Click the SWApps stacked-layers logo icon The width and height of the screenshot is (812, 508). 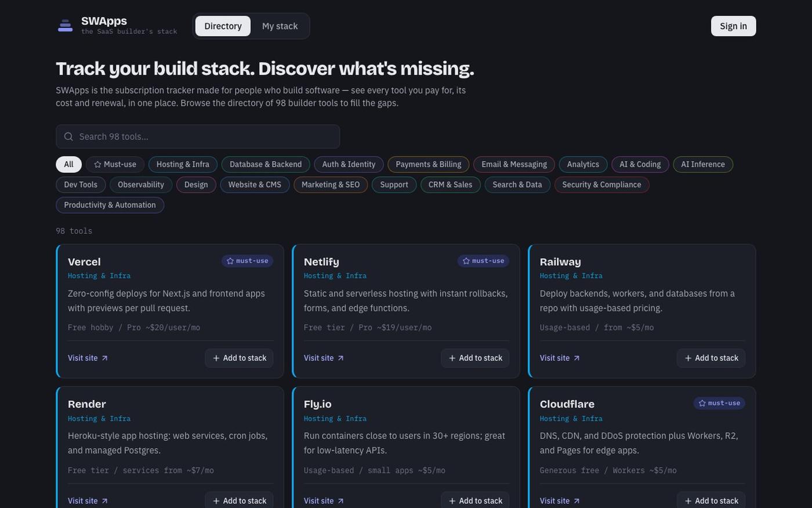[x=66, y=26]
